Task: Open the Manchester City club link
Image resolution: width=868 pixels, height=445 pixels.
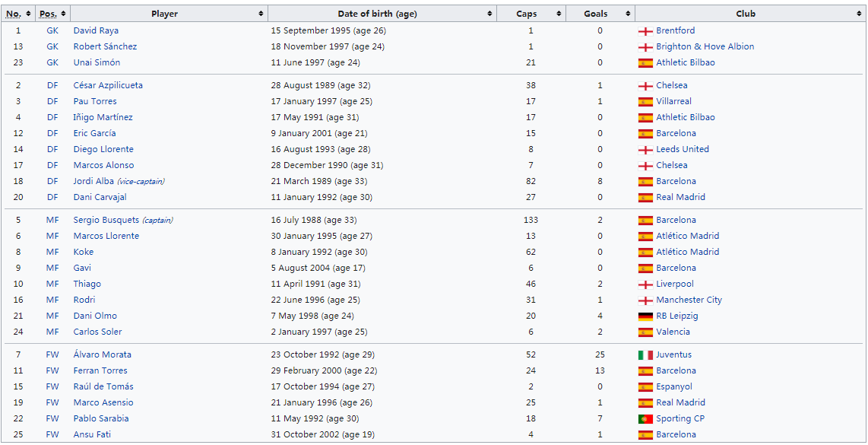Action: (x=689, y=300)
